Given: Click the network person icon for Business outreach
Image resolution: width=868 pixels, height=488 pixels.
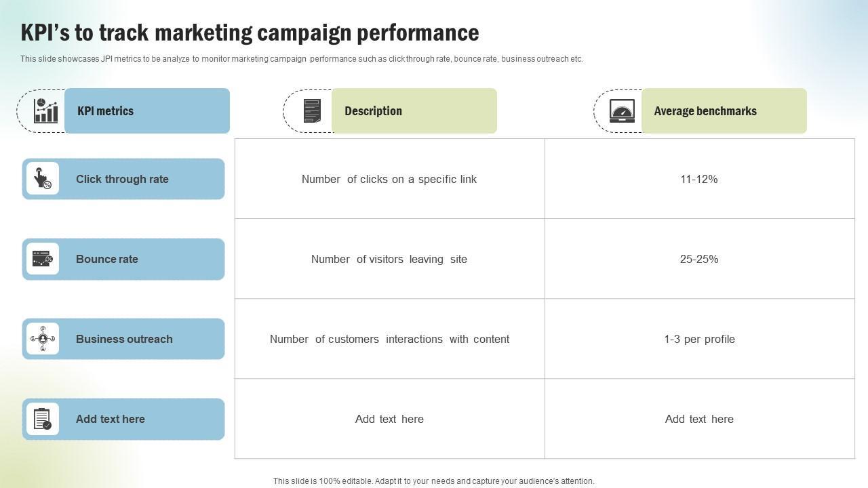Looking at the screenshot, I should [43, 339].
